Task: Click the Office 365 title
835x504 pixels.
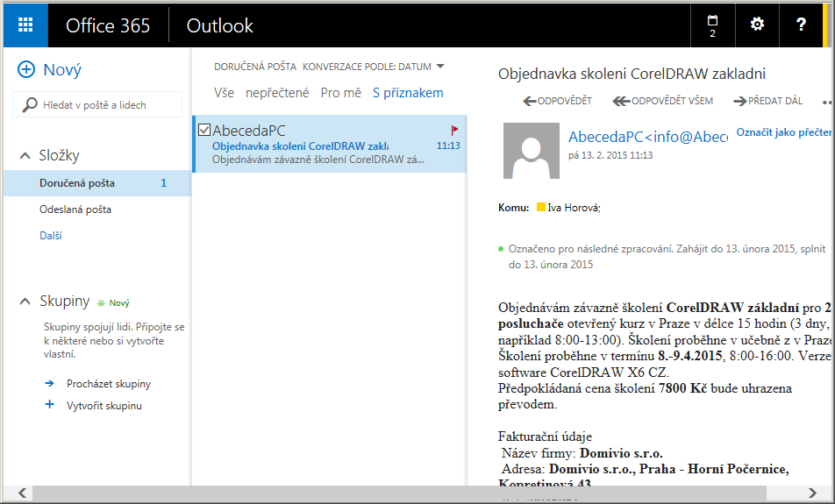Action: pos(108,25)
